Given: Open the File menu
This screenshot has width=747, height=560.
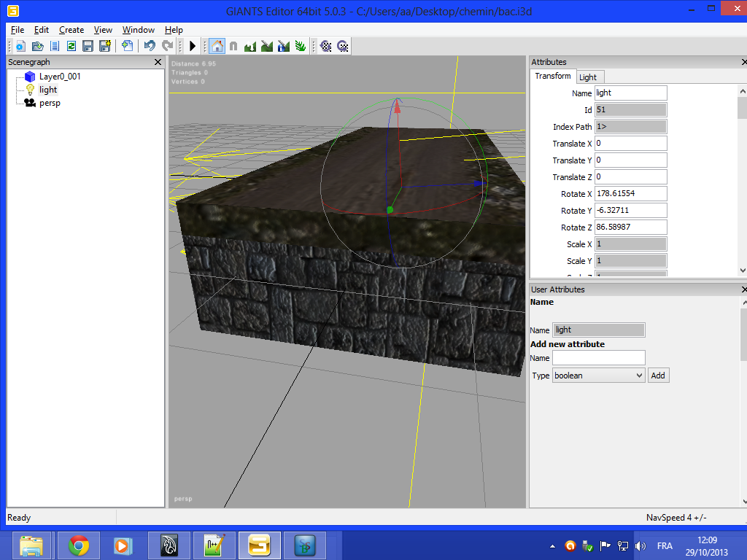Looking at the screenshot, I should pos(18,29).
